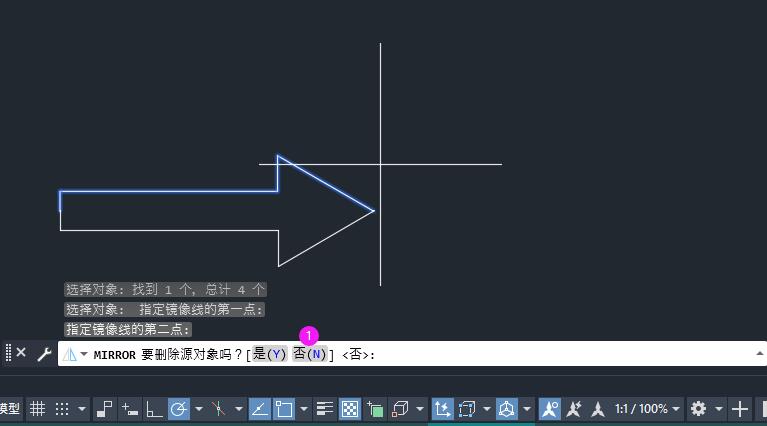Open recent commands list beside MIRROR icon
Viewport: 767px width, 426px height.
tap(84, 354)
